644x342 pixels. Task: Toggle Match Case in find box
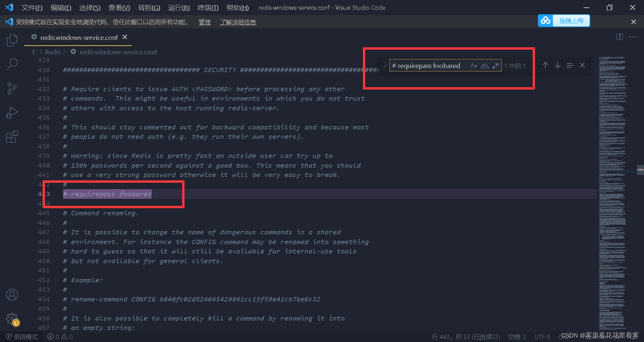pyautogui.click(x=474, y=65)
